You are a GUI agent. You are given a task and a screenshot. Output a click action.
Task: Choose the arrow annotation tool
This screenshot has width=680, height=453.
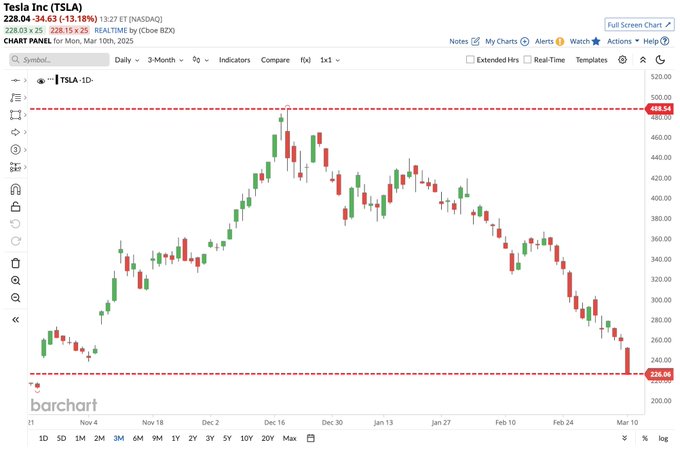[x=15, y=132]
